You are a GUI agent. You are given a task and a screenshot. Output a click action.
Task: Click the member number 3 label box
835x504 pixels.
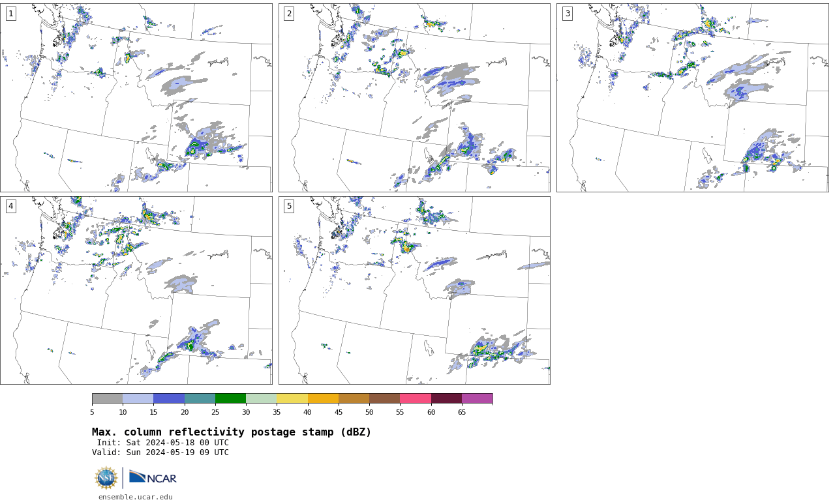[568, 14]
